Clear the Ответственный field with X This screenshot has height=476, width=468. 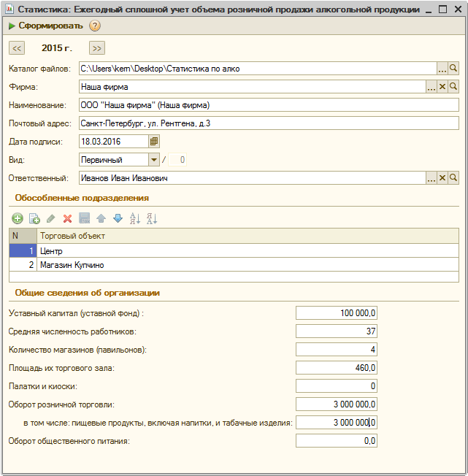442,178
